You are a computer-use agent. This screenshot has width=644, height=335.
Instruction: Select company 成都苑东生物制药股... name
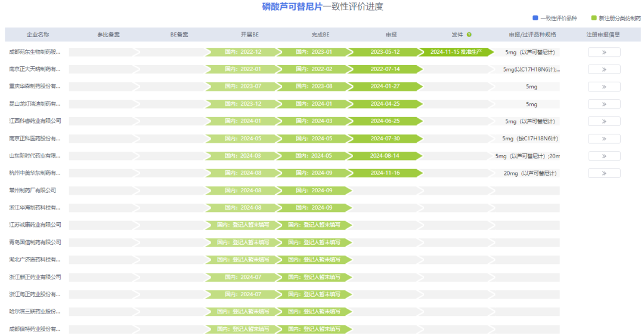tap(35, 52)
